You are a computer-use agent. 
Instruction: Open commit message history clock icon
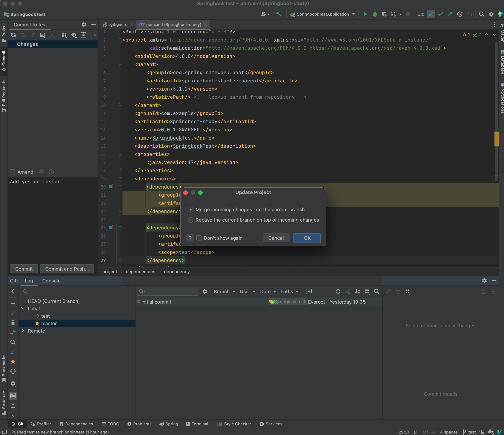(51, 172)
